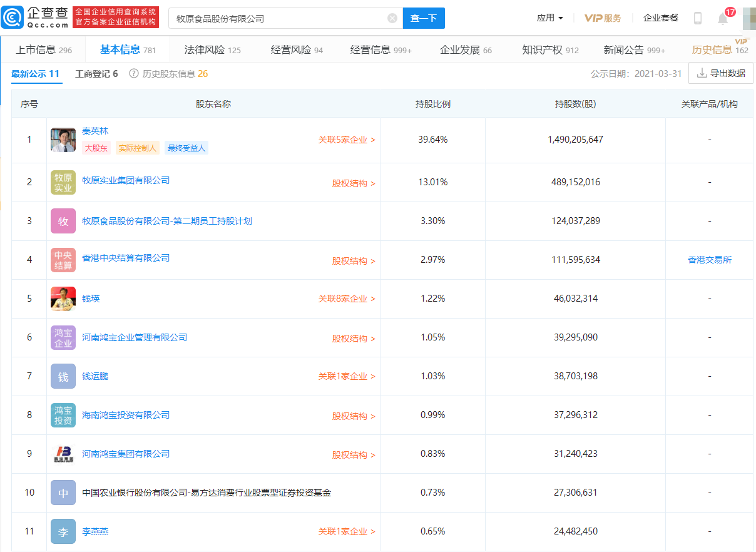The width and height of the screenshot is (756, 552).
Task: Open the Qcc.com logo home page
Action: 34,18
